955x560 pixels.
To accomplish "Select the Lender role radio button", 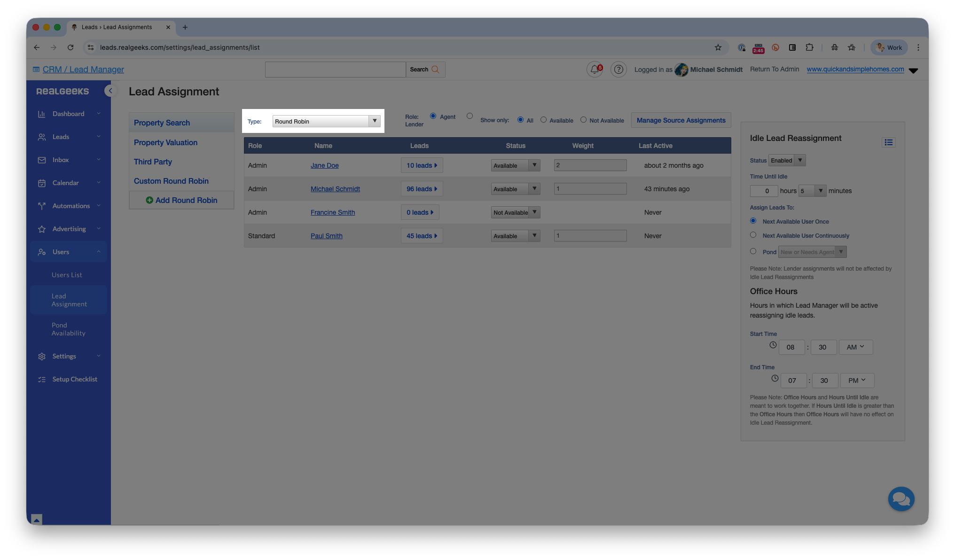I will coord(470,116).
